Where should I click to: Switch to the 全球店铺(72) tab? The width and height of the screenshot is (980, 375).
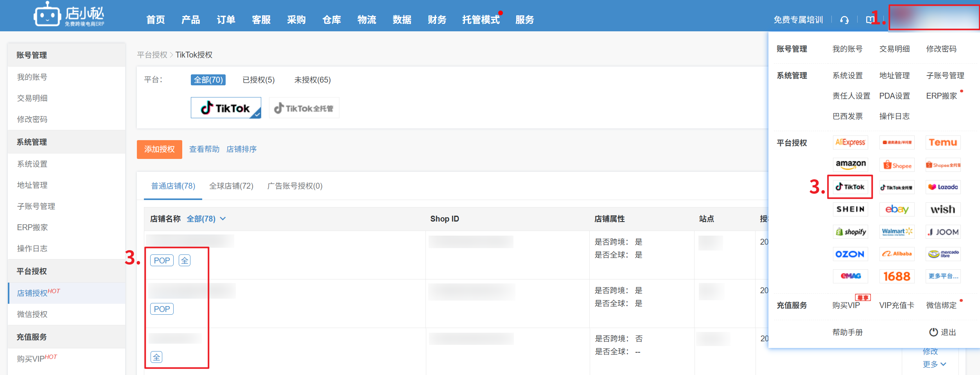[231, 186]
